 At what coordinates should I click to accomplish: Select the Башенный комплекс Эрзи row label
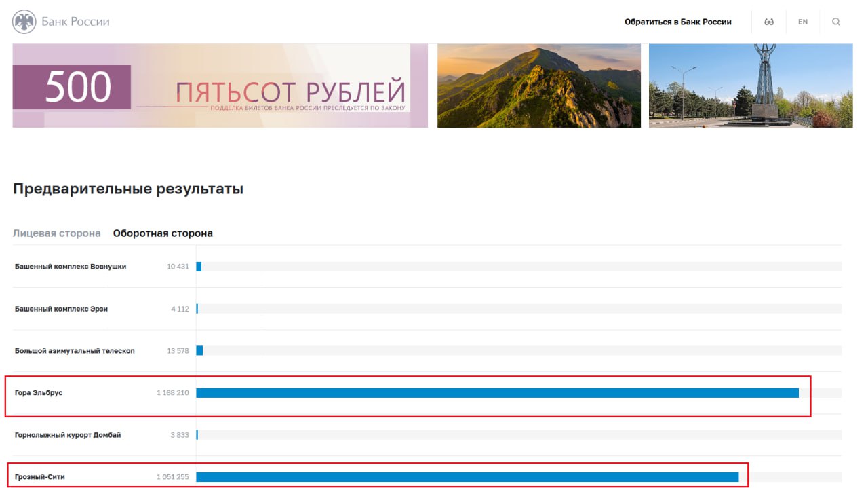(x=61, y=309)
